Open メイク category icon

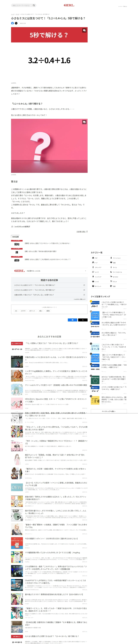[x=93, y=272]
